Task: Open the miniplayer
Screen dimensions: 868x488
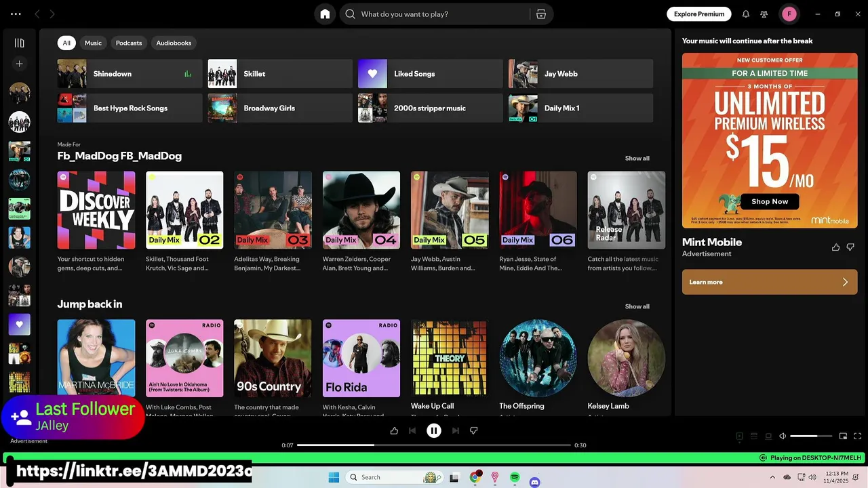Action: pos(843,436)
